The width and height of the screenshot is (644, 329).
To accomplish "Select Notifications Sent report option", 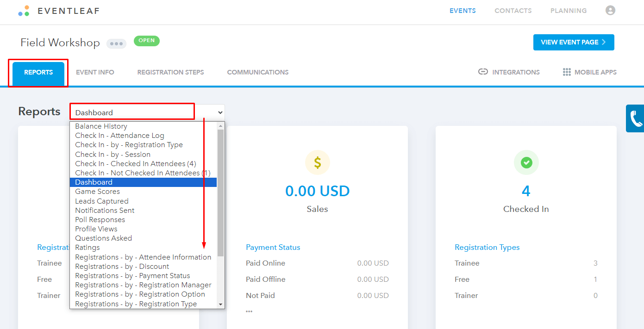I will point(143,210).
